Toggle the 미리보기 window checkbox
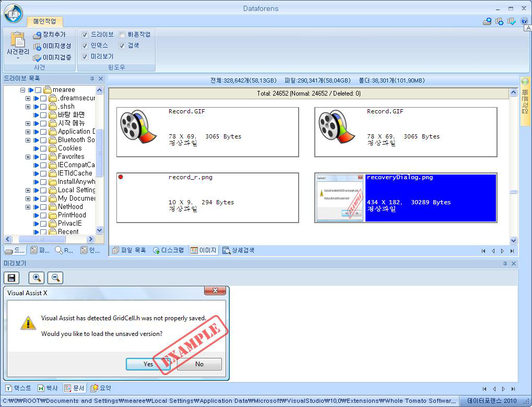Image resolution: width=532 pixels, height=407 pixels. (x=85, y=57)
